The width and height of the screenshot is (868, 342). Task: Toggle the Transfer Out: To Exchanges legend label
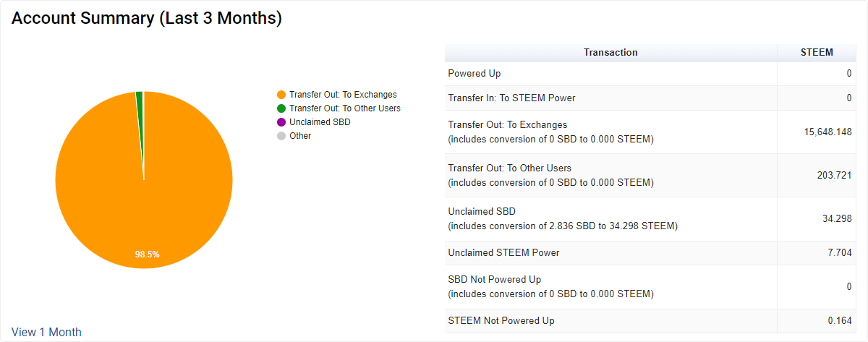pos(343,95)
